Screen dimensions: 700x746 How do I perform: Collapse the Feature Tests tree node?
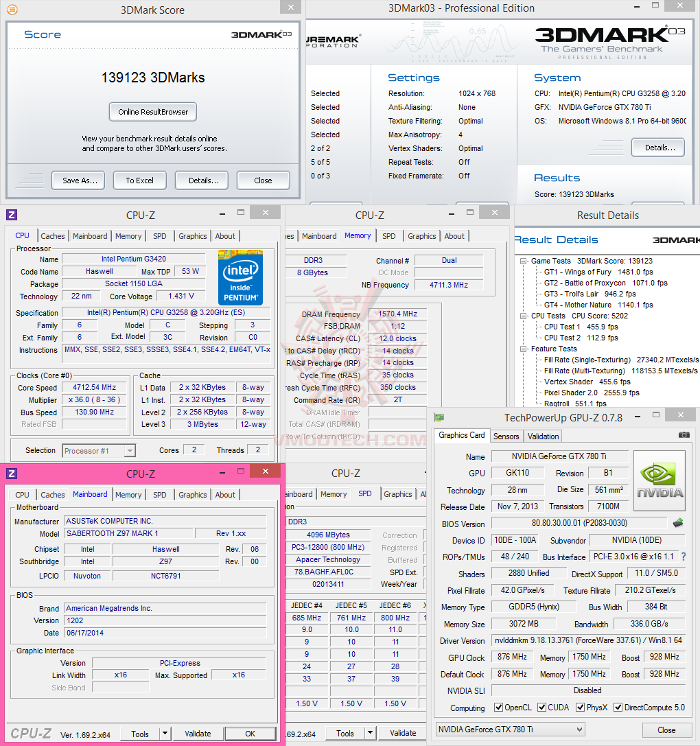pyautogui.click(x=524, y=349)
